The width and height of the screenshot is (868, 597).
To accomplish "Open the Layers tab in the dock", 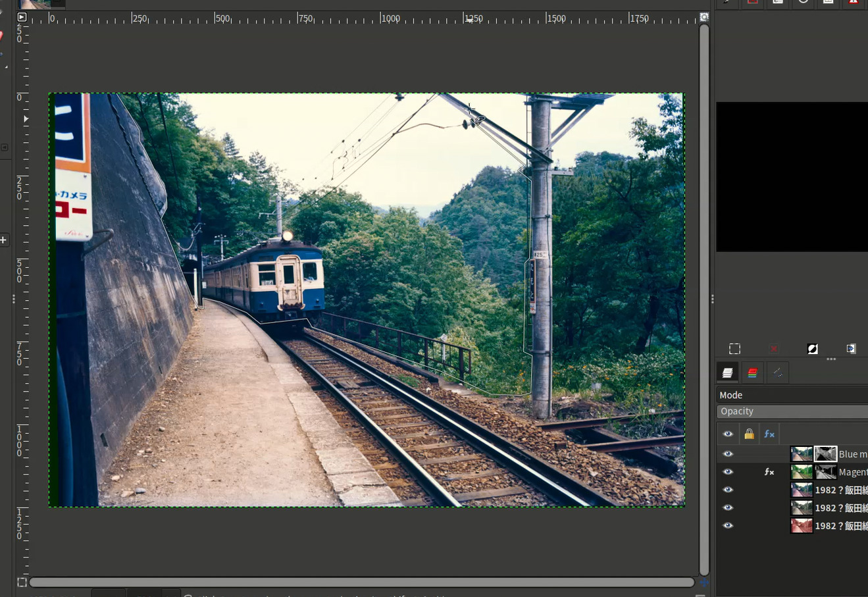I will point(727,373).
